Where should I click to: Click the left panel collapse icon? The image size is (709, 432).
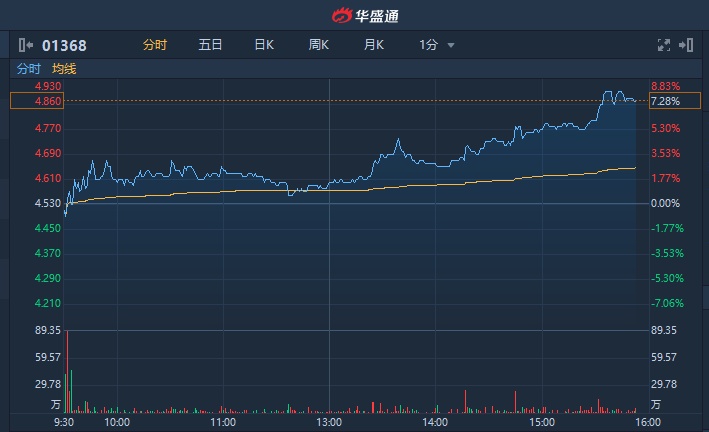click(x=25, y=45)
